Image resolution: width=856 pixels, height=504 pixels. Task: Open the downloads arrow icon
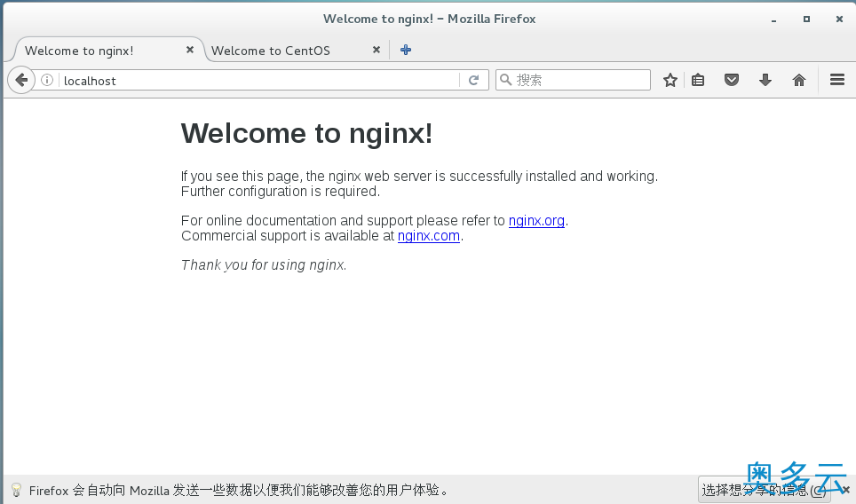(x=765, y=80)
